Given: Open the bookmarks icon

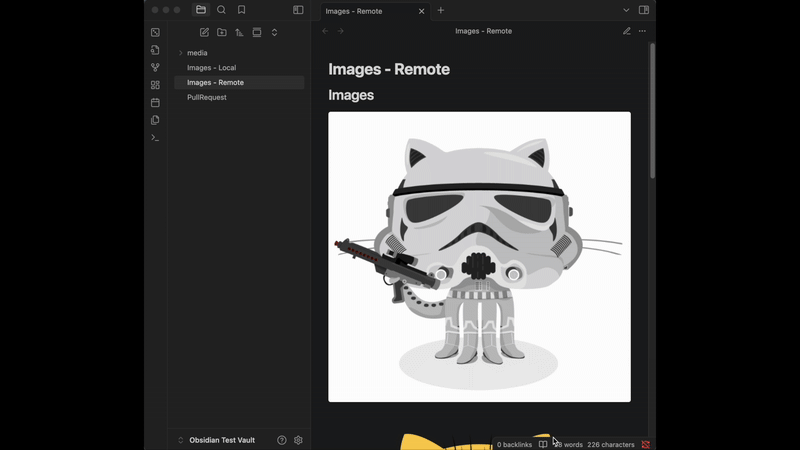Looking at the screenshot, I should coord(241,10).
